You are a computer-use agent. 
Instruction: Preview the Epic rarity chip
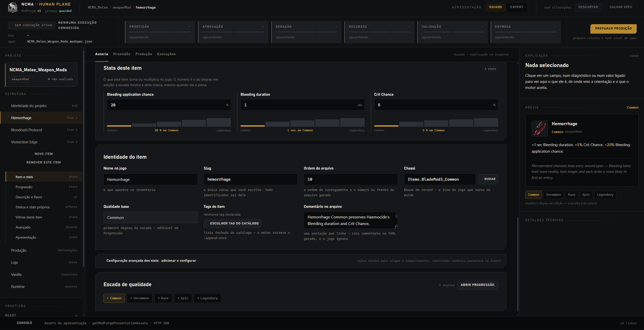click(x=586, y=195)
